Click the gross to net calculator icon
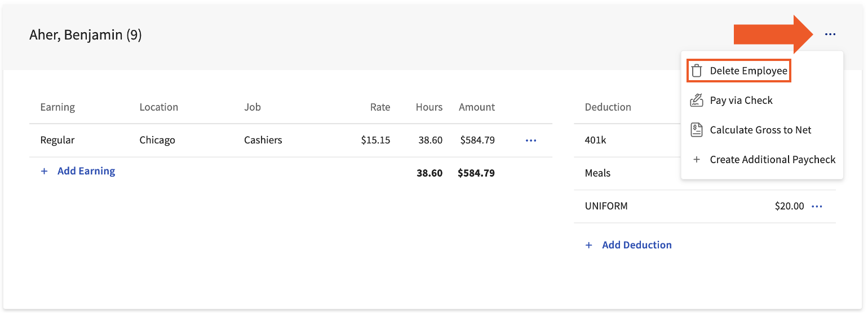This screenshot has width=868, height=315. coord(697,130)
